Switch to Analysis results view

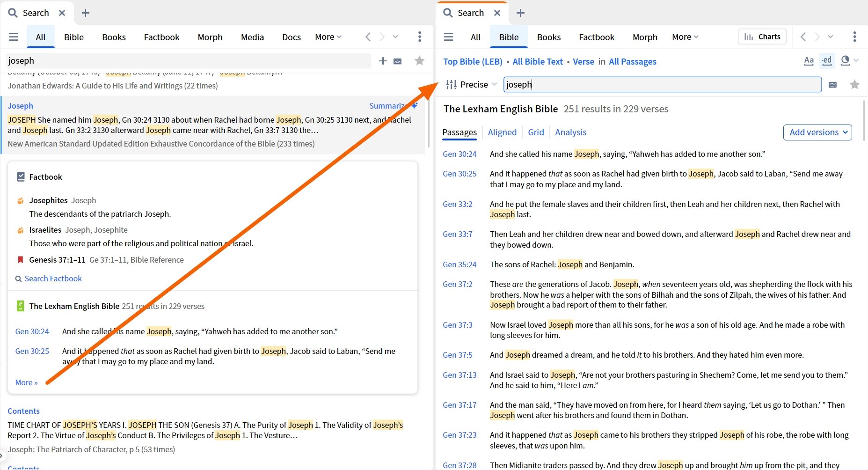[570, 132]
